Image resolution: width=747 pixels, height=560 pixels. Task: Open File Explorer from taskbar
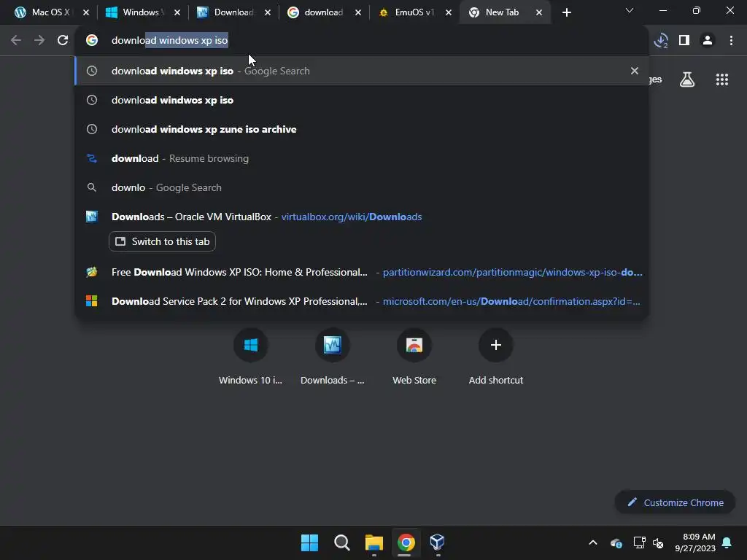[374, 542]
